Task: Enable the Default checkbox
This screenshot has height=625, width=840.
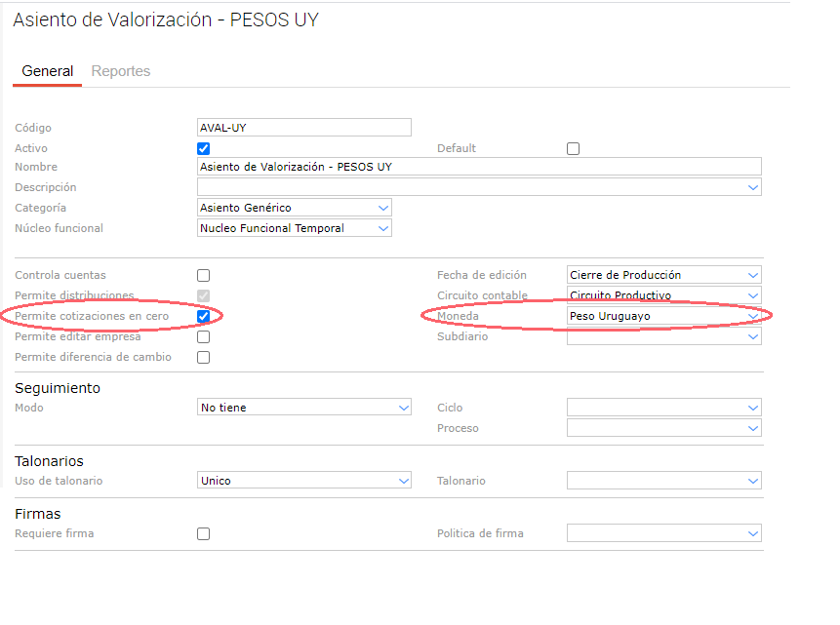Action: pyautogui.click(x=574, y=149)
